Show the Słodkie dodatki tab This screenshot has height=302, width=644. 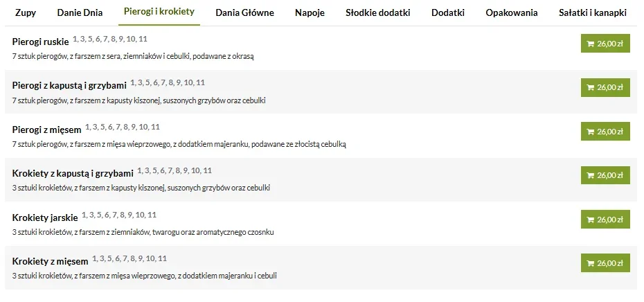(x=378, y=12)
